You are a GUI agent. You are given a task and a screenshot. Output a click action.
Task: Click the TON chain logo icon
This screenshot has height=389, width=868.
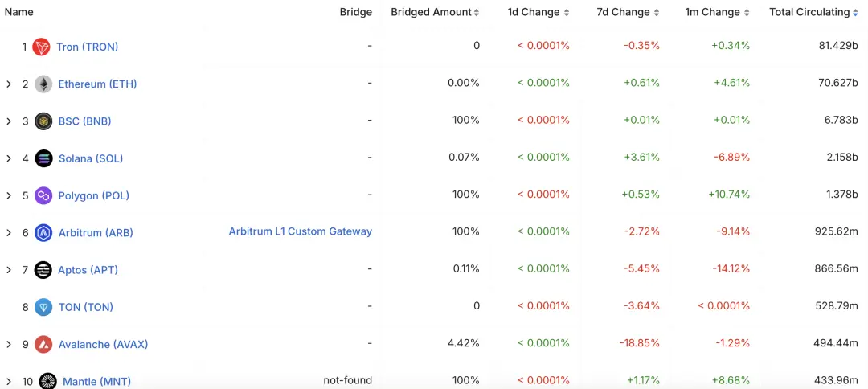point(43,307)
